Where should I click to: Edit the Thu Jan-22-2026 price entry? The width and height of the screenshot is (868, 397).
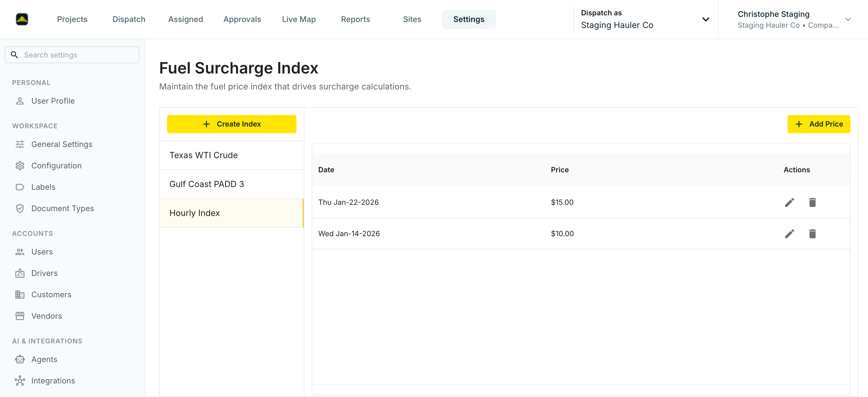pyautogui.click(x=790, y=202)
